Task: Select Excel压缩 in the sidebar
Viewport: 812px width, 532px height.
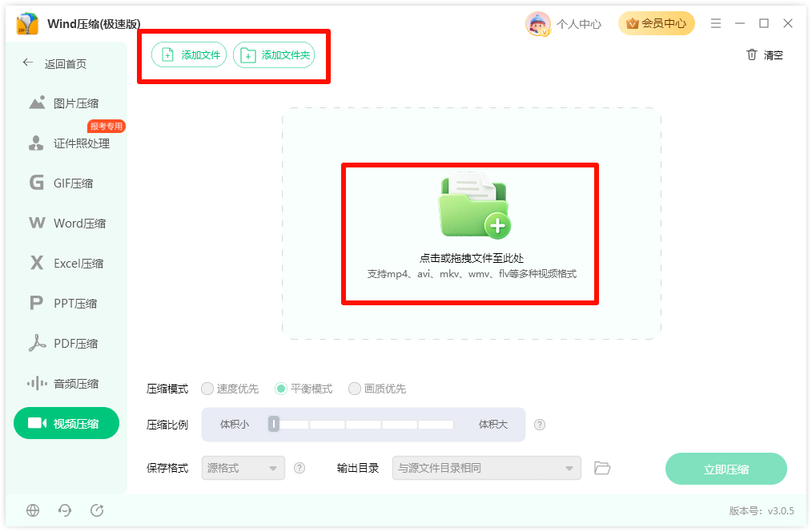Action: click(66, 263)
